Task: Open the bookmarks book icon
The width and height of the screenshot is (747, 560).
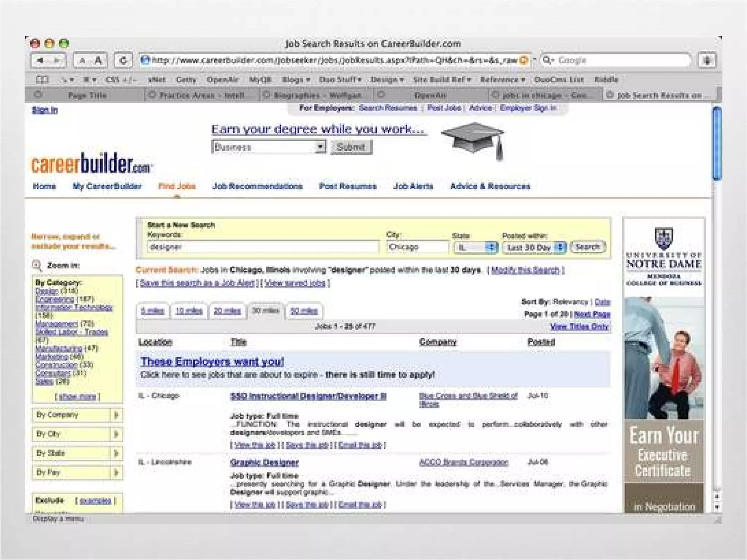Action: 42,79
